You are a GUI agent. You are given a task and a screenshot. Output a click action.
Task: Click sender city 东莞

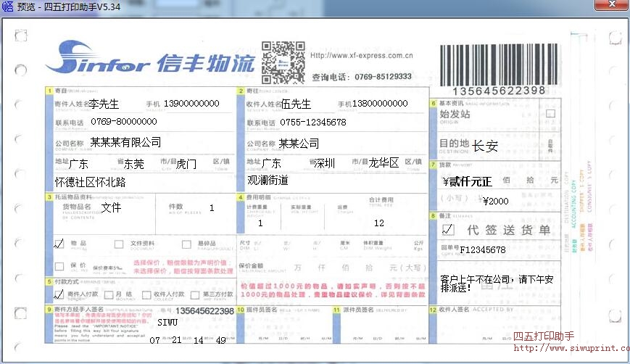coord(134,164)
